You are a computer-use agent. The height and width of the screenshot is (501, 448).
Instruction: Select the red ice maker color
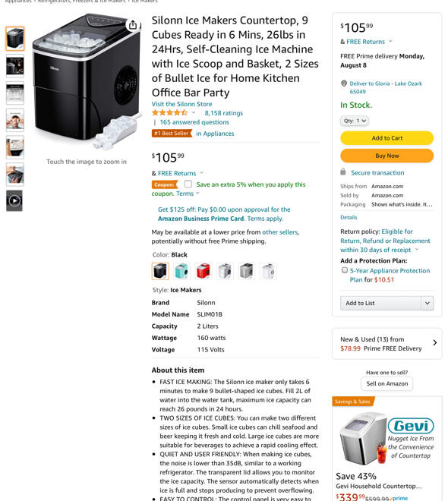203,271
